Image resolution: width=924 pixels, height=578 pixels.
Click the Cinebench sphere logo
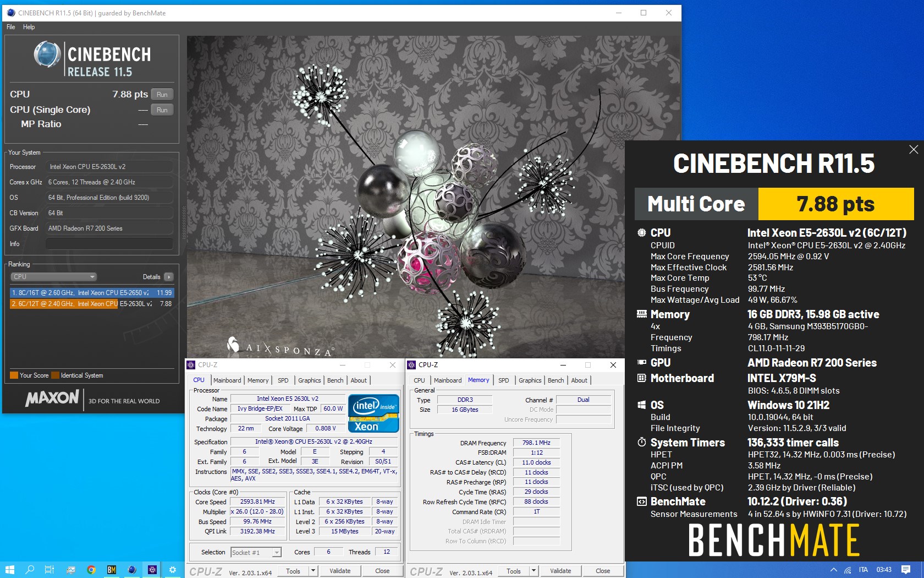point(47,55)
